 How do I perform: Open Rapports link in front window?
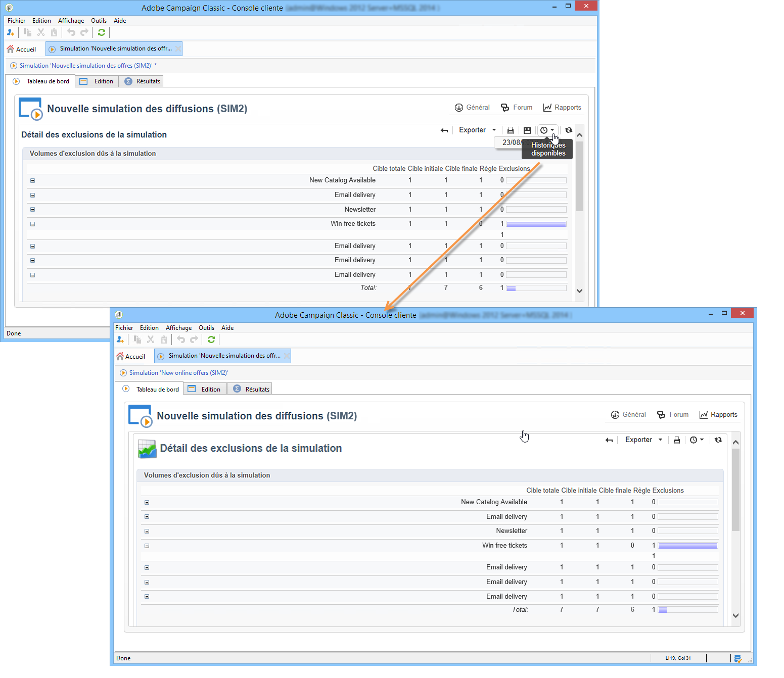(718, 415)
